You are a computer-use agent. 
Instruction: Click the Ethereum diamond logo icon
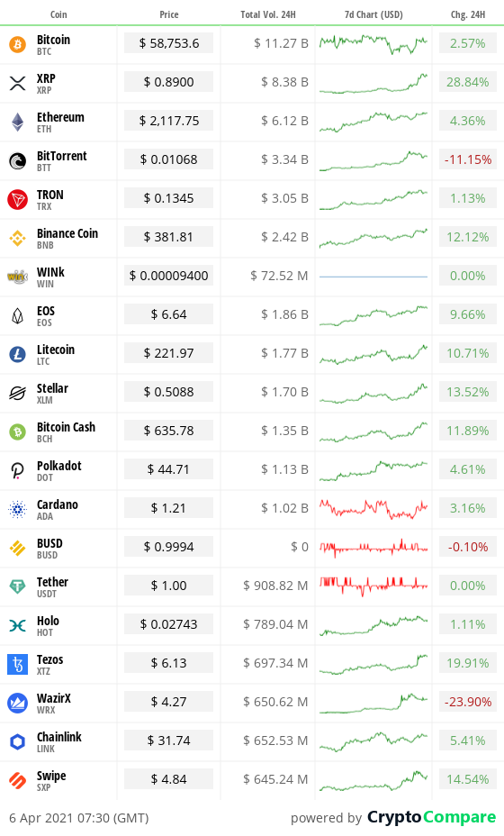click(18, 123)
